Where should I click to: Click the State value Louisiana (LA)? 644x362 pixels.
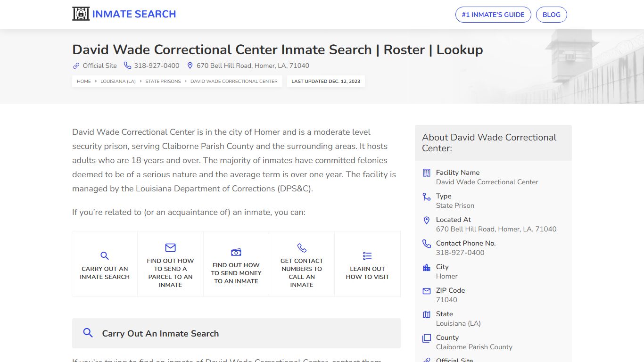tap(458, 323)
